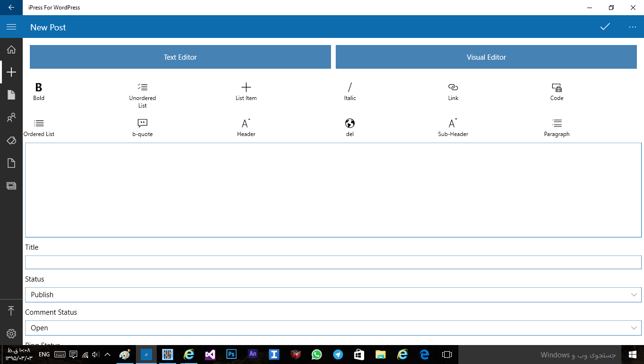Insert an Ordered List tag

coord(39,127)
